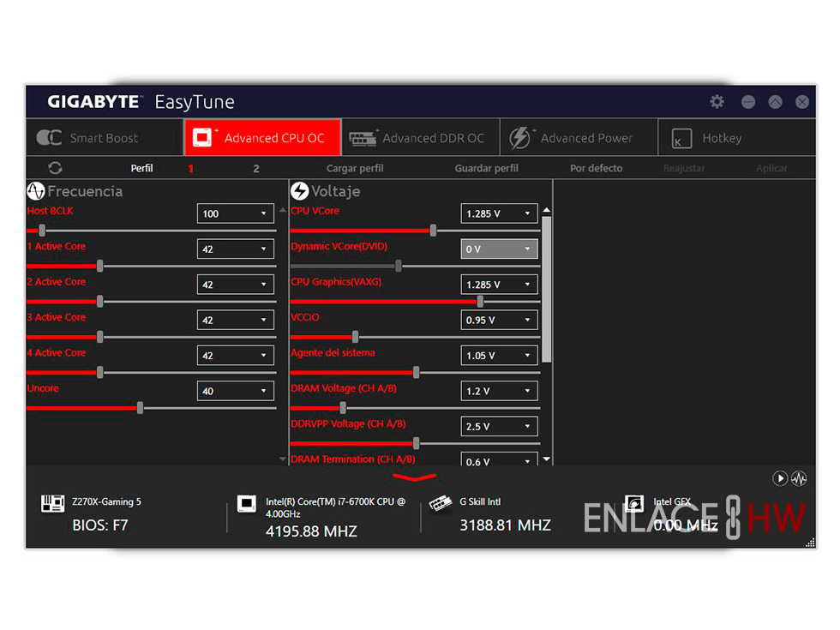Click the Aplicar button

(x=771, y=168)
